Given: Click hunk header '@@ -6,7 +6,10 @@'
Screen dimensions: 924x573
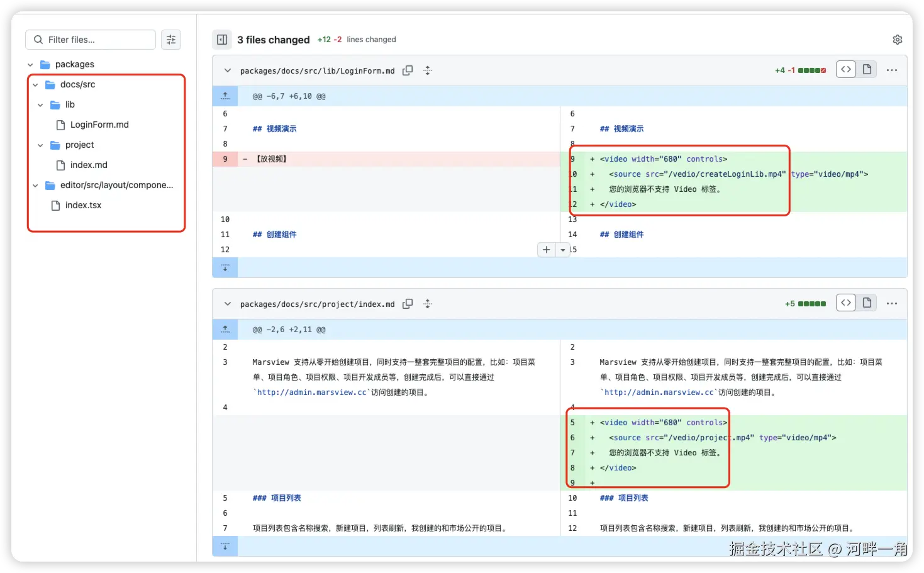Looking at the screenshot, I should coord(289,96).
